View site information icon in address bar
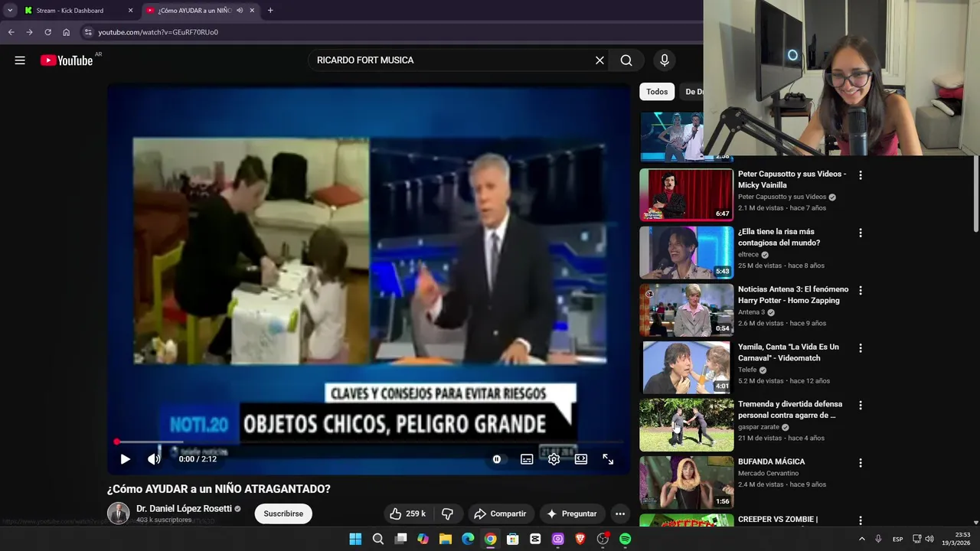 [88, 32]
